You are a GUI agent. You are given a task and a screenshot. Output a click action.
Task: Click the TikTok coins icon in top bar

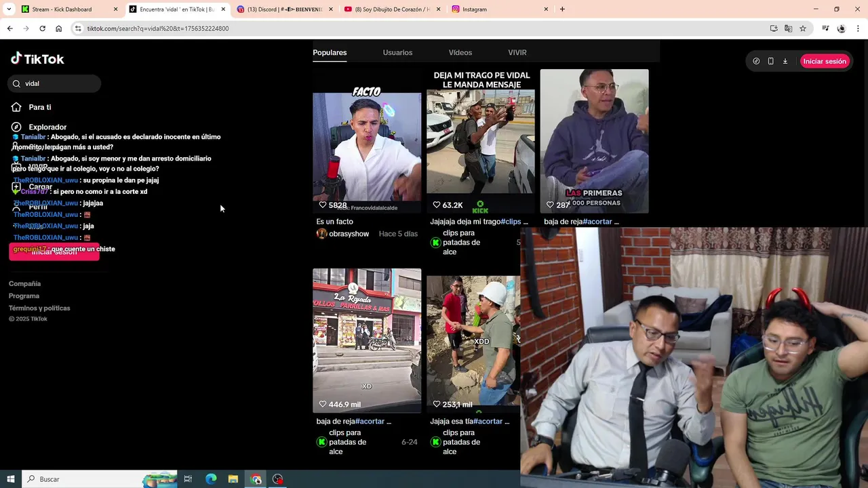pyautogui.click(x=756, y=61)
